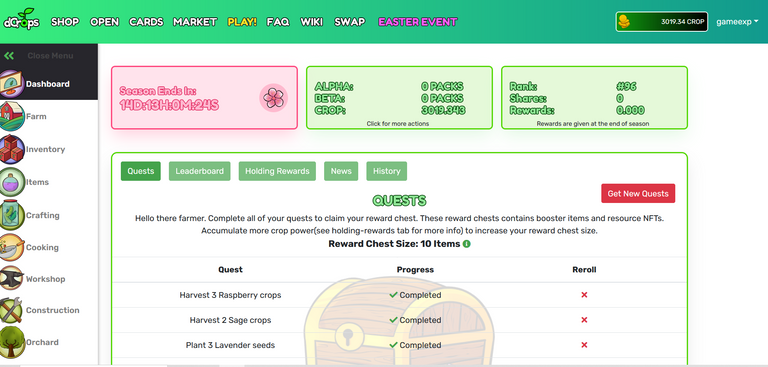Viewport: 768px width, 367px height.
Task: Open the Cooking bowl icon
Action: 12,247
